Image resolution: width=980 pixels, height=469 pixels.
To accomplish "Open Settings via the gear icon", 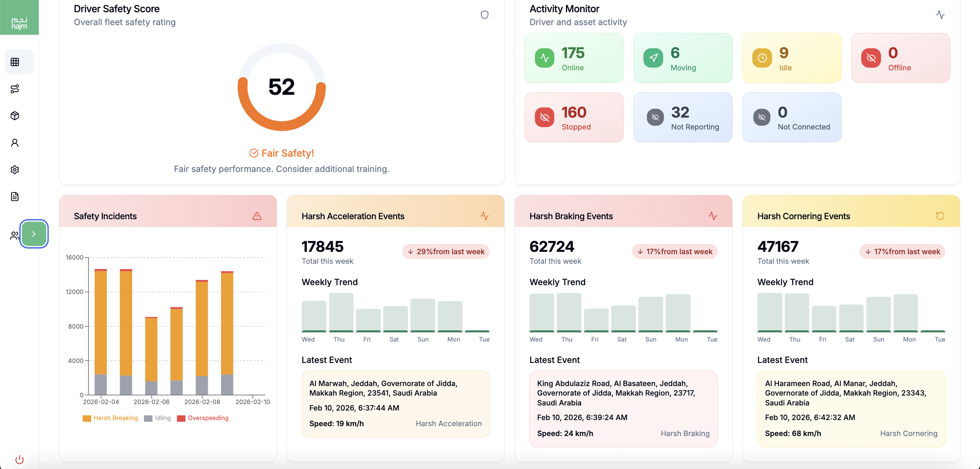I will [x=14, y=170].
